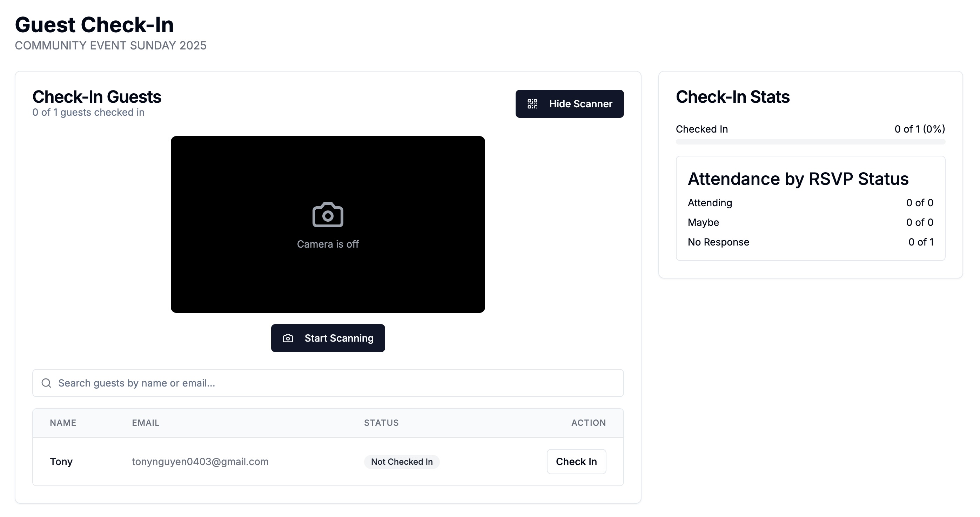The height and width of the screenshot is (517, 980).
Task: Click the Checked In progress bar
Action: pos(810,142)
